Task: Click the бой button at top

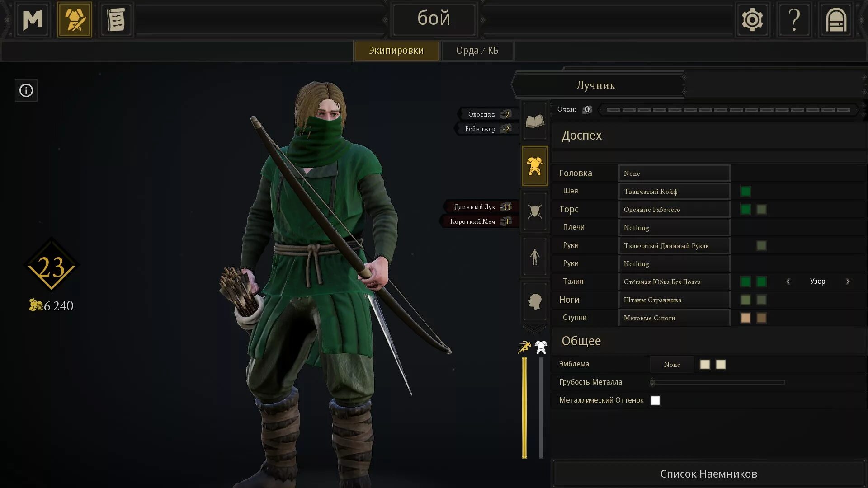Action: coord(434,19)
